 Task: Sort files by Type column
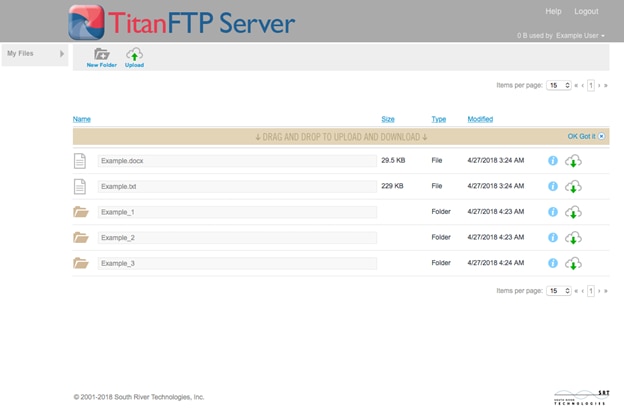tap(439, 119)
